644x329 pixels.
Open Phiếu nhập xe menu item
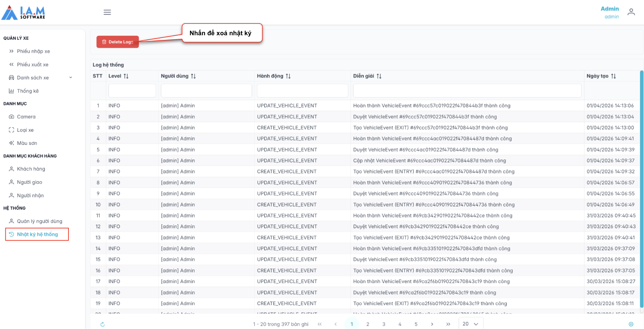click(33, 51)
